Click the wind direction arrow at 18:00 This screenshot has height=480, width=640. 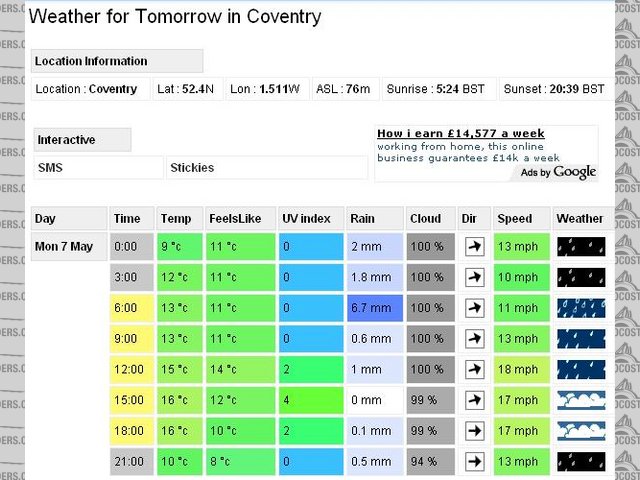pyautogui.click(x=475, y=432)
